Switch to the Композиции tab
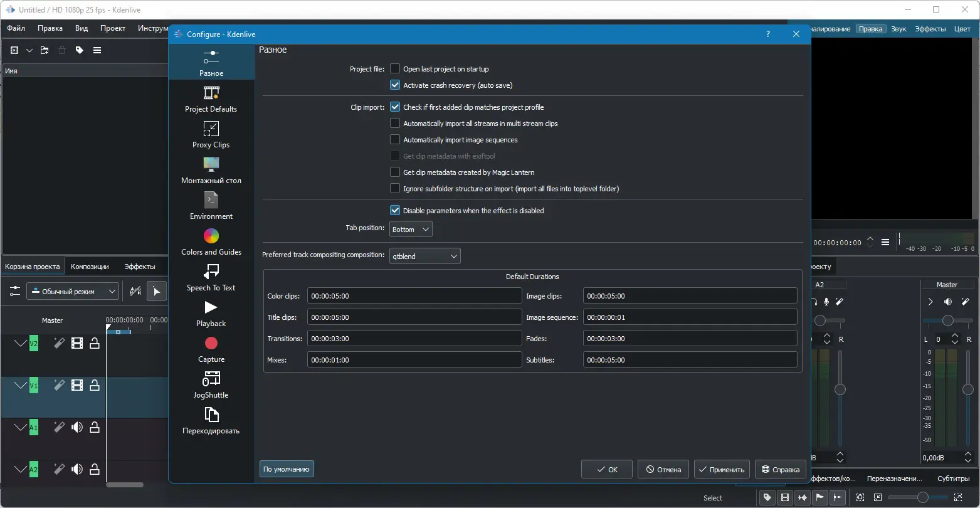Image resolution: width=980 pixels, height=508 pixels. coord(90,267)
